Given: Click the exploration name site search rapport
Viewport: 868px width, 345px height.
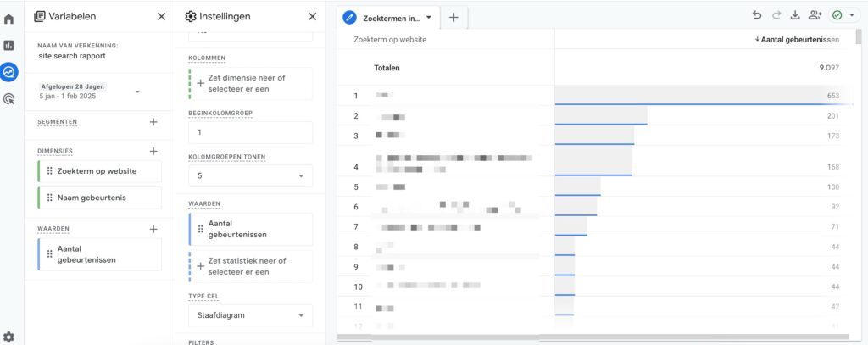Looking at the screenshot, I should [72, 56].
